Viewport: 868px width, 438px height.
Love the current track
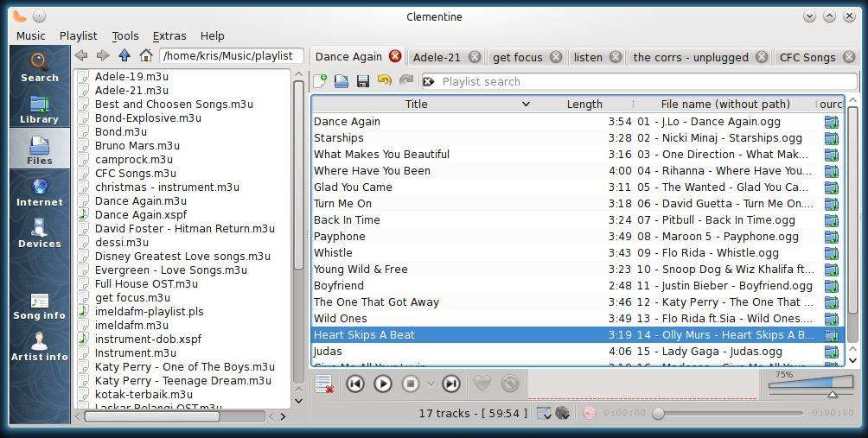(482, 384)
